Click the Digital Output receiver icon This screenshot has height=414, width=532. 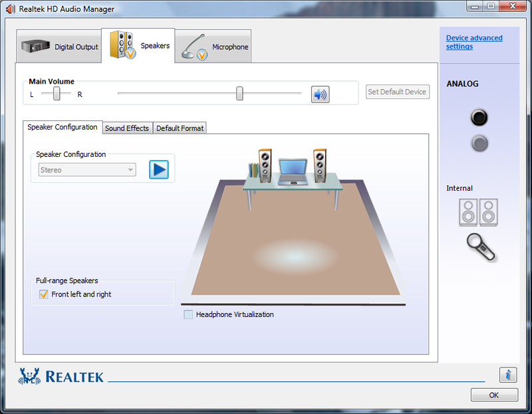[x=35, y=46]
